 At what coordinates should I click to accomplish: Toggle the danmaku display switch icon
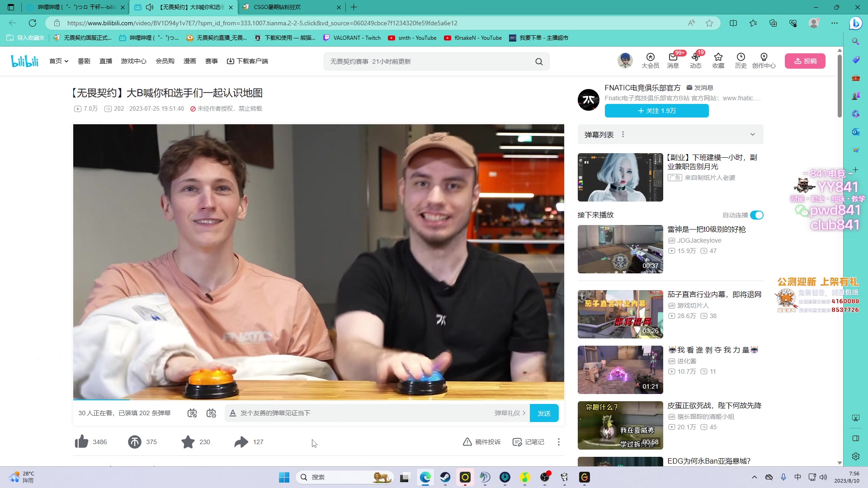(x=192, y=413)
